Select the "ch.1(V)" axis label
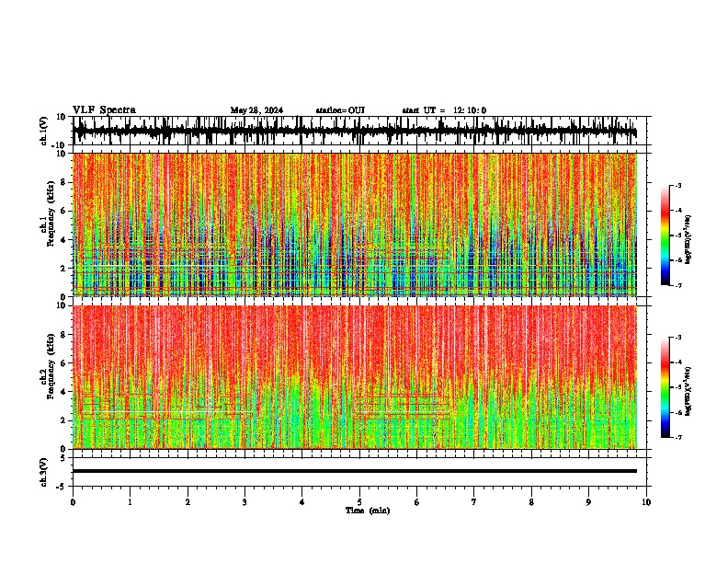The width and height of the screenshot is (728, 563). click(44, 131)
